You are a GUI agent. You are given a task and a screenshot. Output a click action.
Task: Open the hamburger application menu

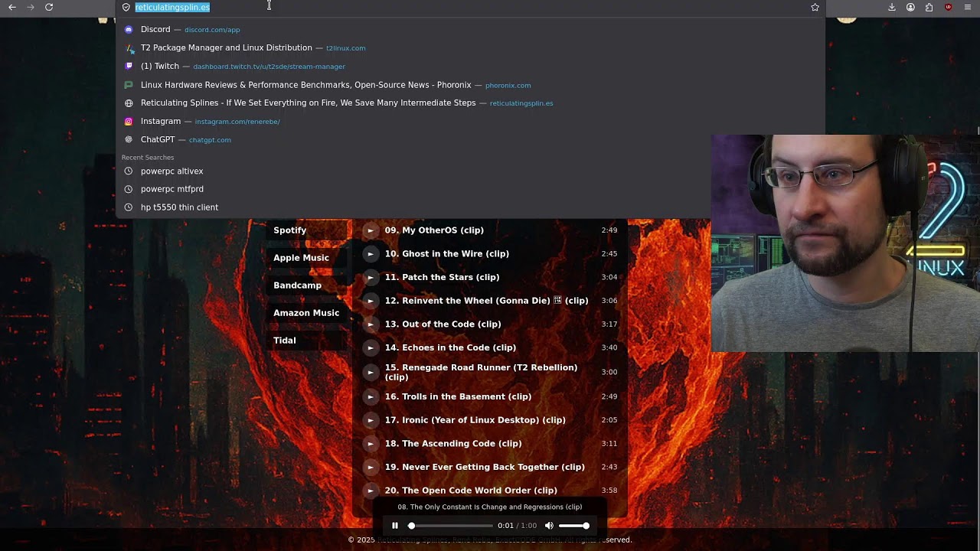tap(968, 7)
